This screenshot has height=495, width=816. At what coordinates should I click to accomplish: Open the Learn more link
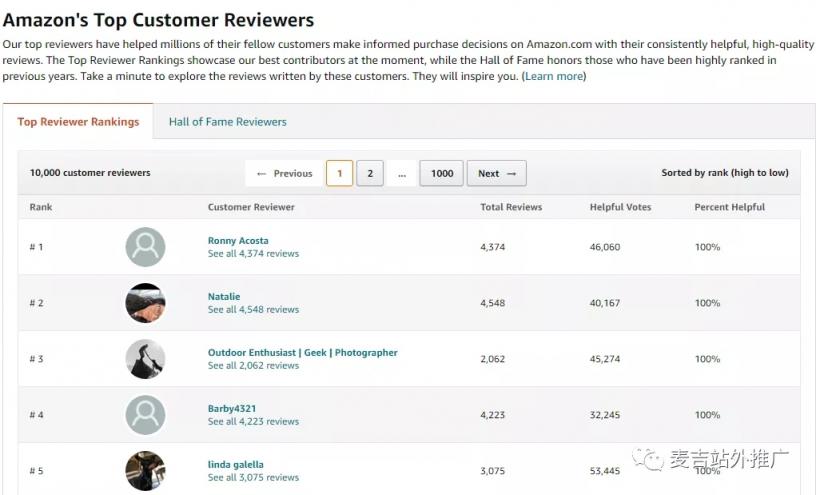tap(554, 76)
